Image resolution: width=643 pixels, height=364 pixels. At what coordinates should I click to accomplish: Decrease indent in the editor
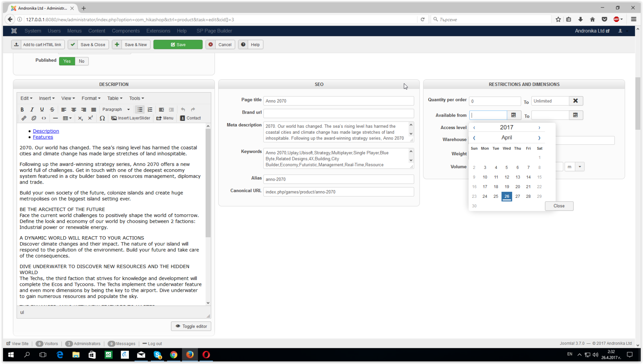tap(162, 110)
